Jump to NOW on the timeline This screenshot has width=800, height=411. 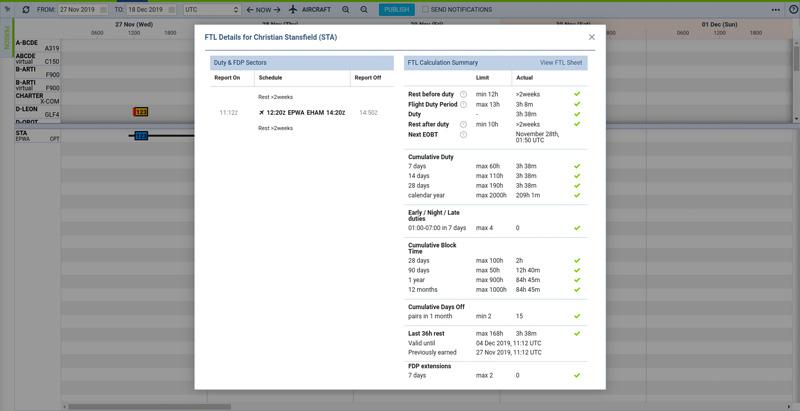[263, 9]
